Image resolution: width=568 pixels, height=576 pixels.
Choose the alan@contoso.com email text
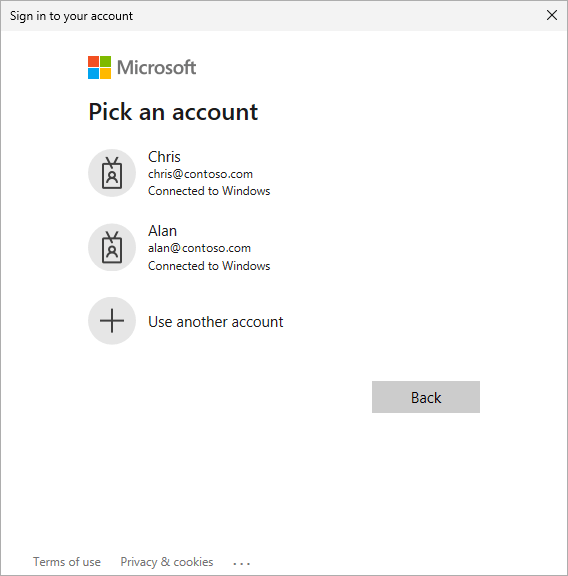[x=199, y=248]
